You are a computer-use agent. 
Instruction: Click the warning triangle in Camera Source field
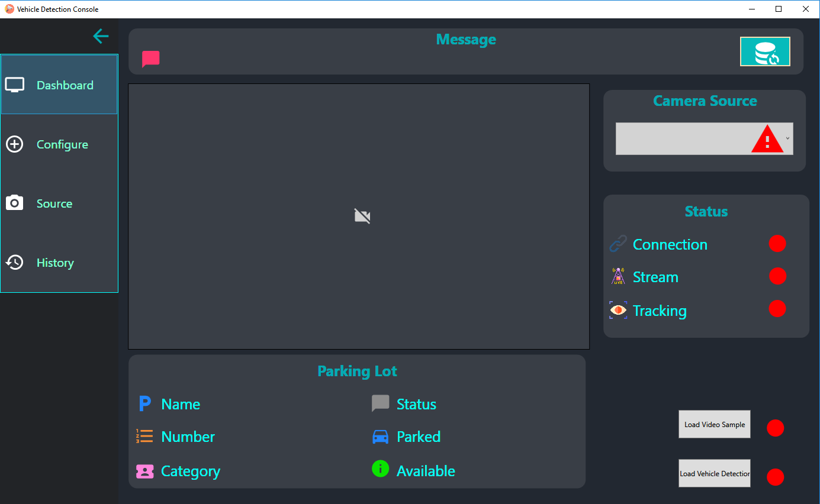[x=768, y=138]
